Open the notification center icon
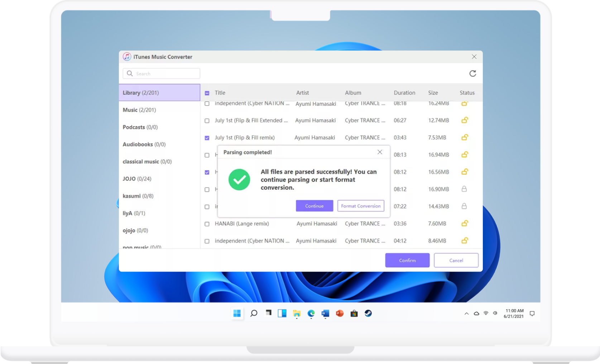This screenshot has height=364, width=600. click(x=532, y=313)
